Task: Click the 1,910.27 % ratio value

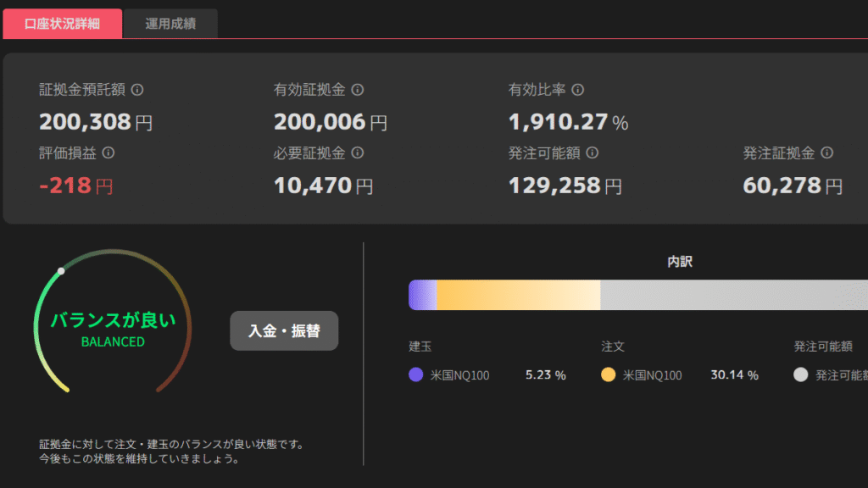Action: [569, 122]
